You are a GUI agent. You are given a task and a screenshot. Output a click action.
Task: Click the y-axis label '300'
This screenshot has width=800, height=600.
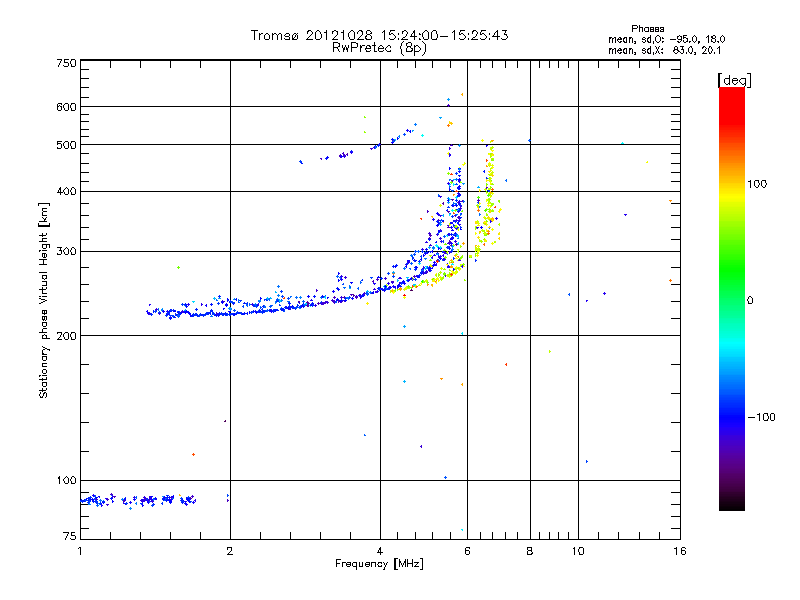pos(66,252)
